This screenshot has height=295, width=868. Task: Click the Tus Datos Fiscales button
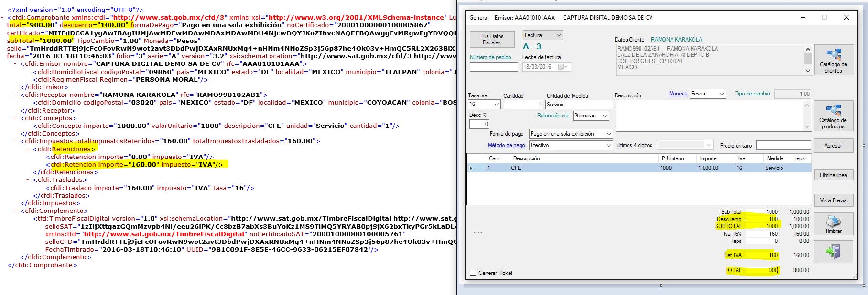tap(492, 39)
